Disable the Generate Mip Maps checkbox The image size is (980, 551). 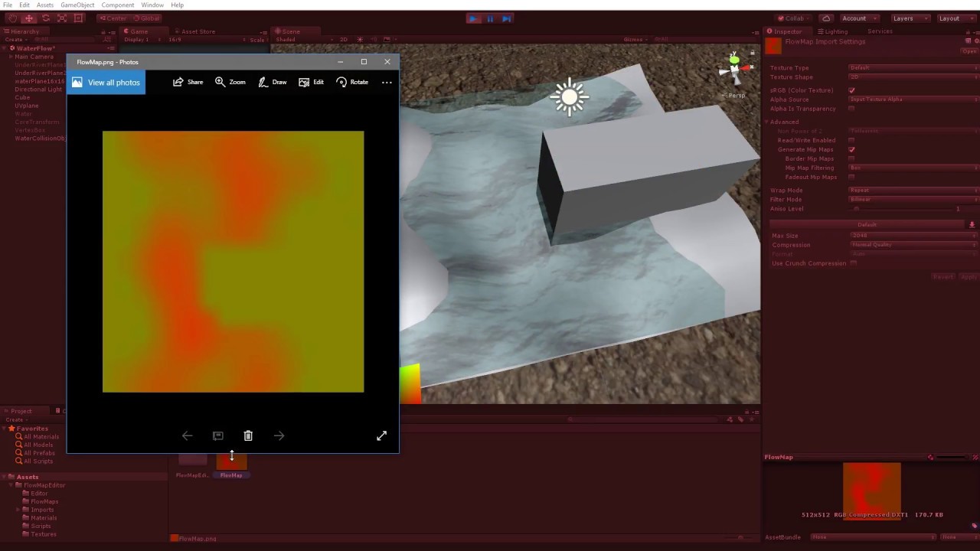[851, 149]
